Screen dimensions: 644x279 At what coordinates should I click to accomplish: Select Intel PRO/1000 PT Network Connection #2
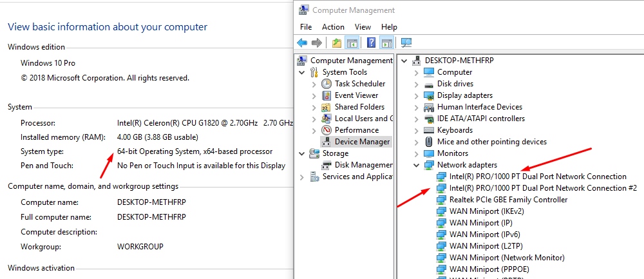(x=543, y=188)
